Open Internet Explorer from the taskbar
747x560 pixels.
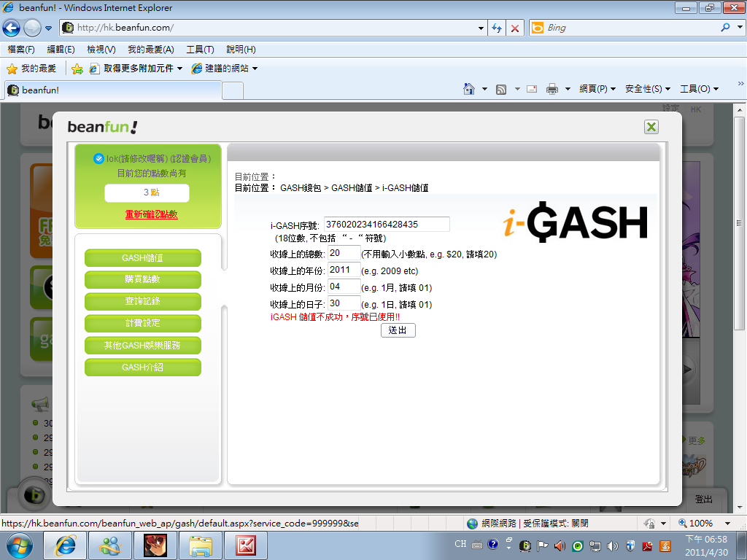coord(66,545)
